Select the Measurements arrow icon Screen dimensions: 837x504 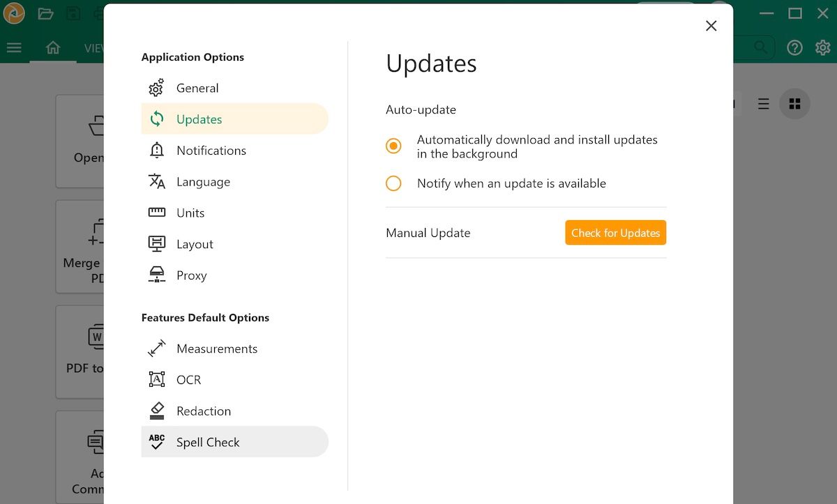(x=156, y=349)
